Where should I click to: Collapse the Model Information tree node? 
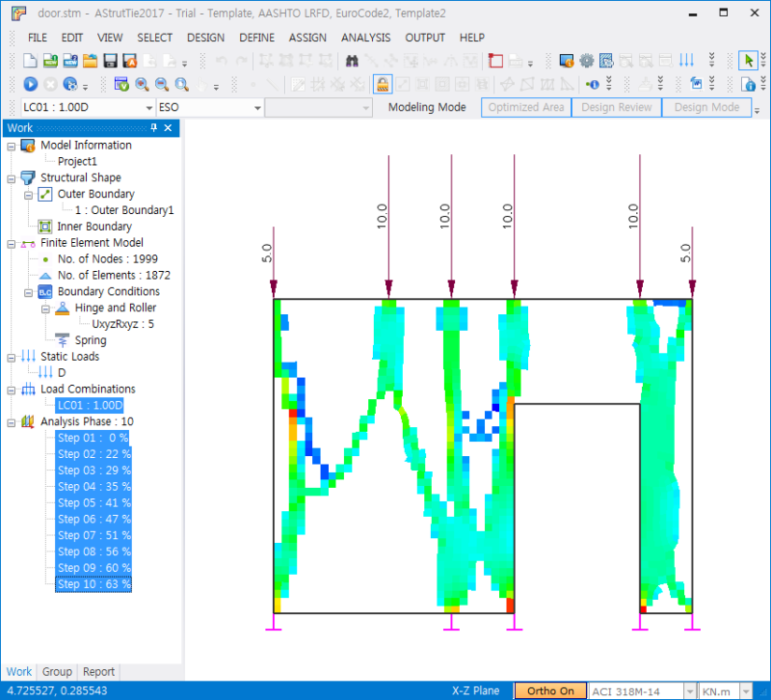11,147
